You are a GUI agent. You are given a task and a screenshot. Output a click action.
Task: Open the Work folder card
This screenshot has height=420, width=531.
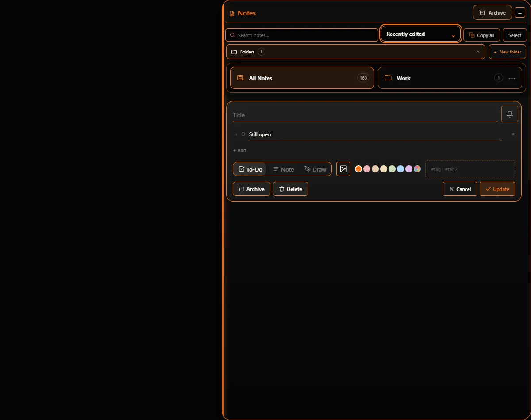(450, 78)
